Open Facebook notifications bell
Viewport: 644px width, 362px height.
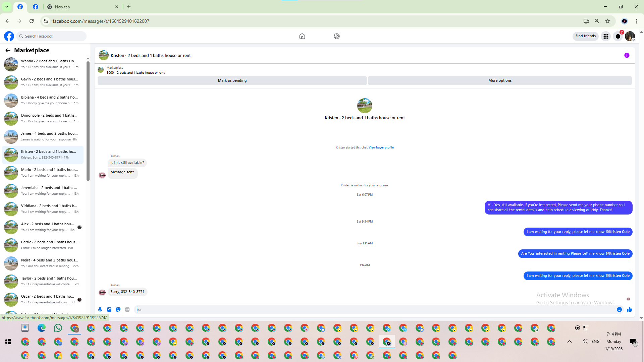coord(618,36)
